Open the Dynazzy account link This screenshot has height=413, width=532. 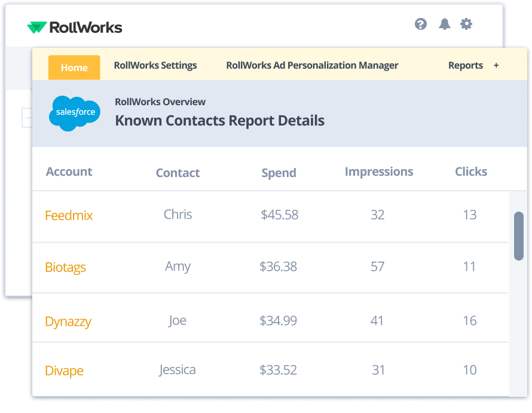(x=68, y=322)
